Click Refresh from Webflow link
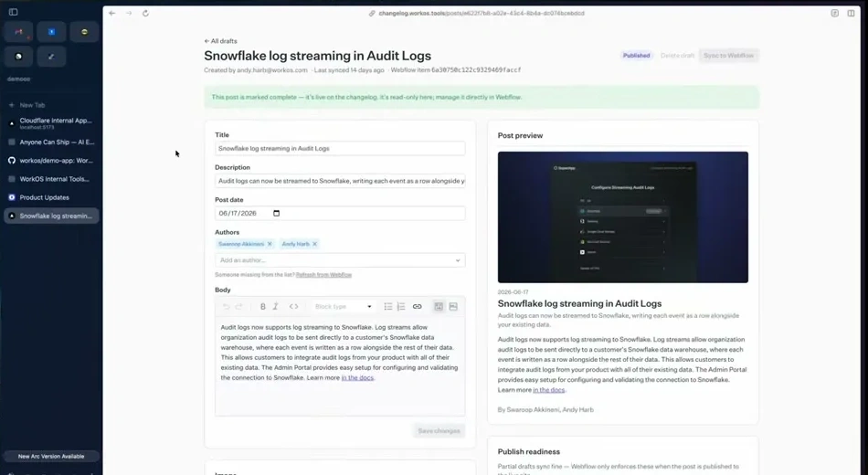The height and width of the screenshot is (475, 868). [x=323, y=275]
